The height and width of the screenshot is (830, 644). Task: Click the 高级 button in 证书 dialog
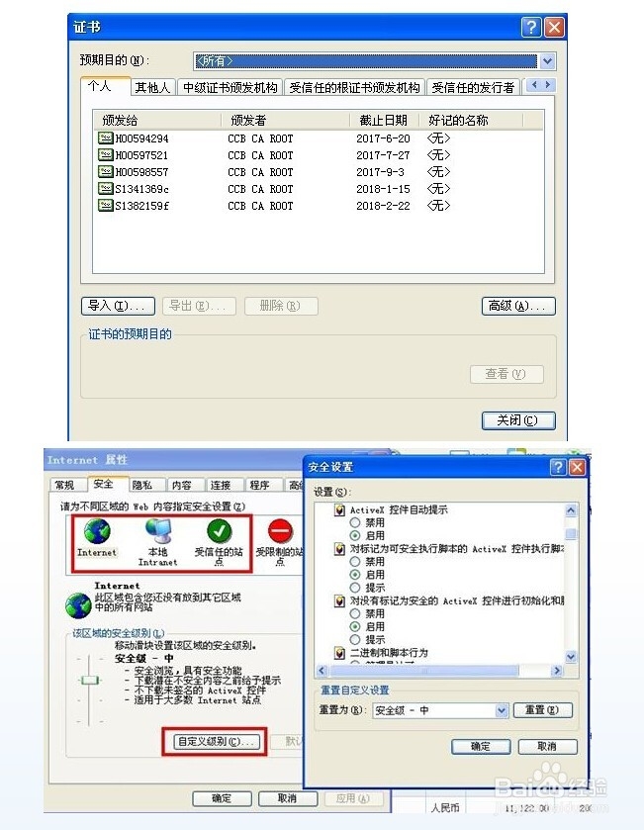(518, 306)
